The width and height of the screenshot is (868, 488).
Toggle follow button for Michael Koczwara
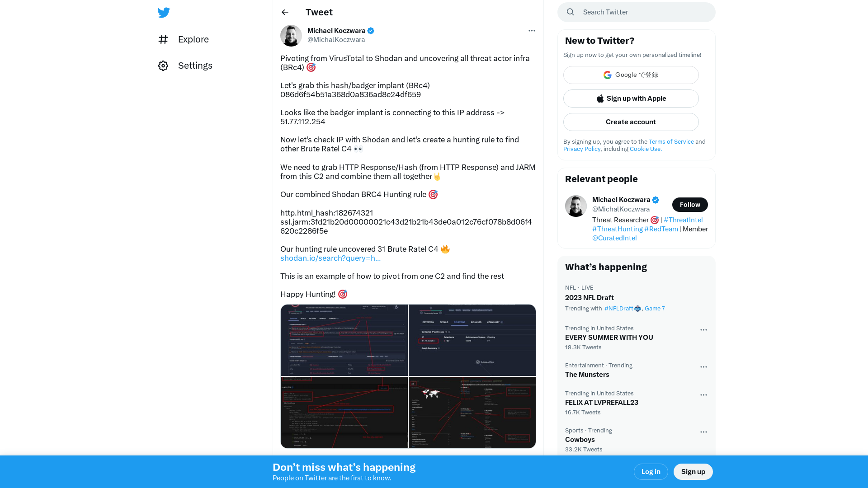pyautogui.click(x=690, y=204)
